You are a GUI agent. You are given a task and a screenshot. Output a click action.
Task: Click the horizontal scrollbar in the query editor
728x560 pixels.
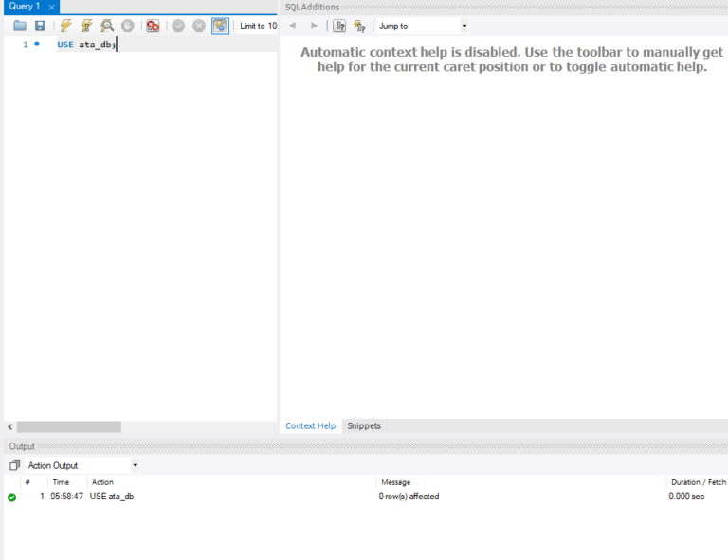point(68,427)
